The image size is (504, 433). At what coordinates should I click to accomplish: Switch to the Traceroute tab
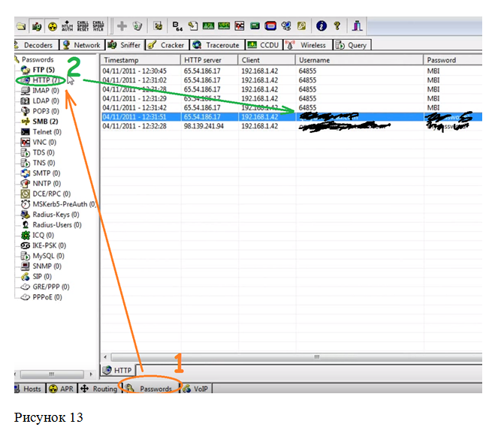click(217, 45)
